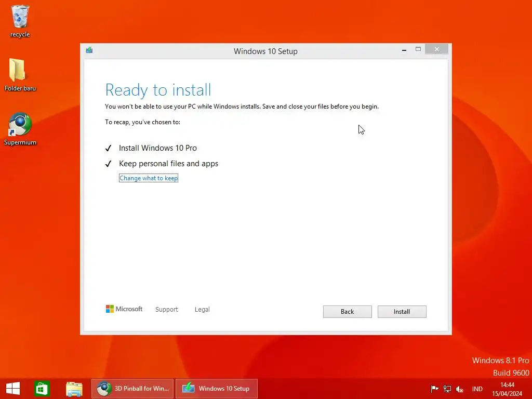The height and width of the screenshot is (399, 532).
Task: Click the "To recap, you've chosen to:" text
Action: click(142, 122)
